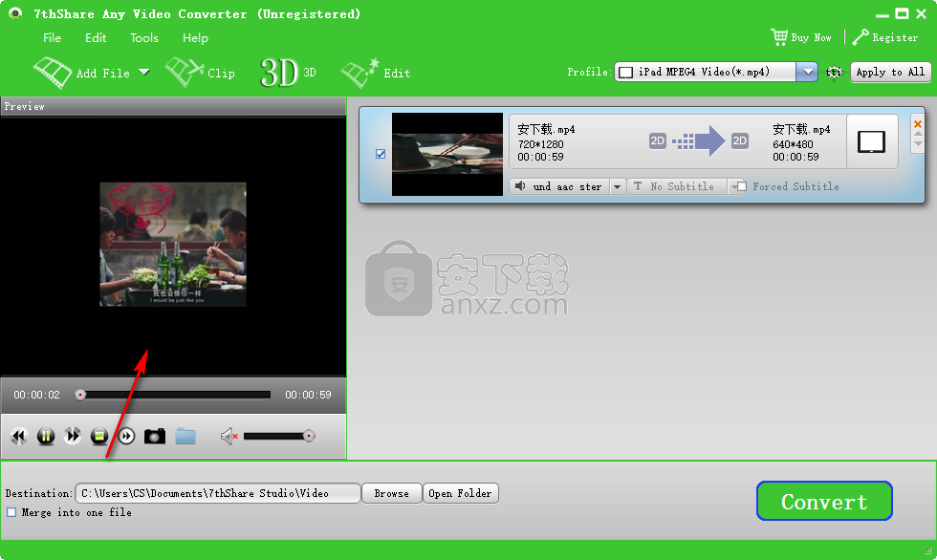Viewport: 937px width, 560px height.
Task: Enable Merge into one file
Action: [x=11, y=512]
